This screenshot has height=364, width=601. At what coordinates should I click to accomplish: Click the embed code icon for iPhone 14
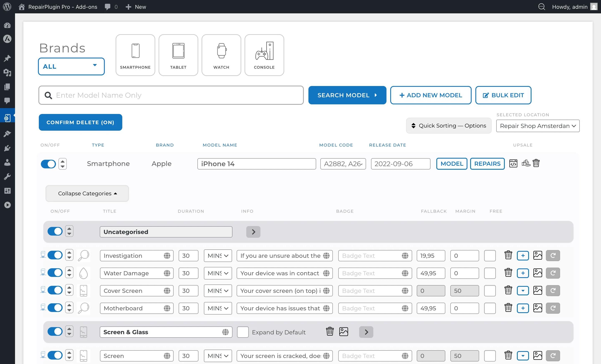[513, 163]
